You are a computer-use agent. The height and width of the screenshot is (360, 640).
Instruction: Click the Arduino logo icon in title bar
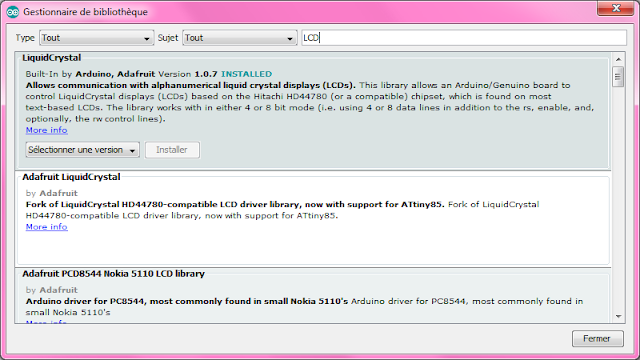pos(13,12)
